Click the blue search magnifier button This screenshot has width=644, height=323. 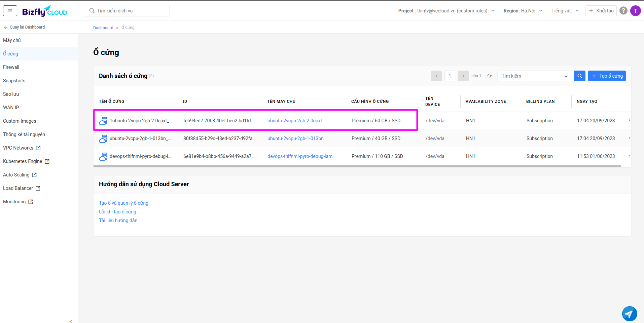pyautogui.click(x=579, y=76)
